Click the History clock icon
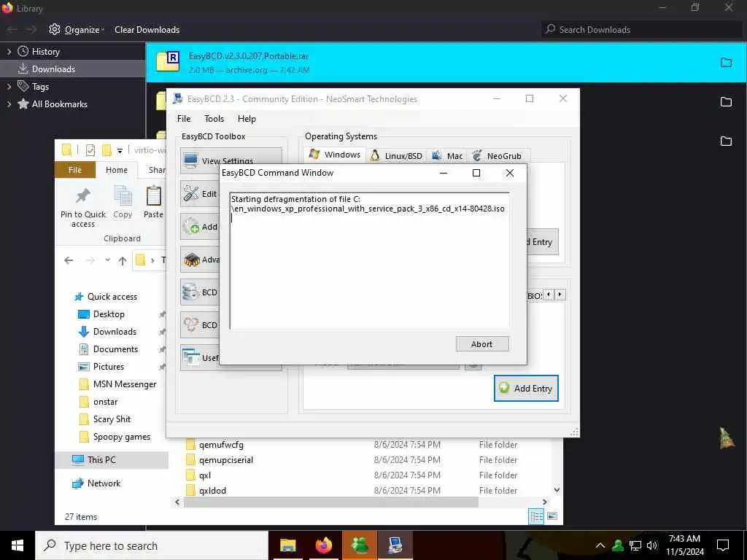This screenshot has height=560, width=747. tap(23, 52)
